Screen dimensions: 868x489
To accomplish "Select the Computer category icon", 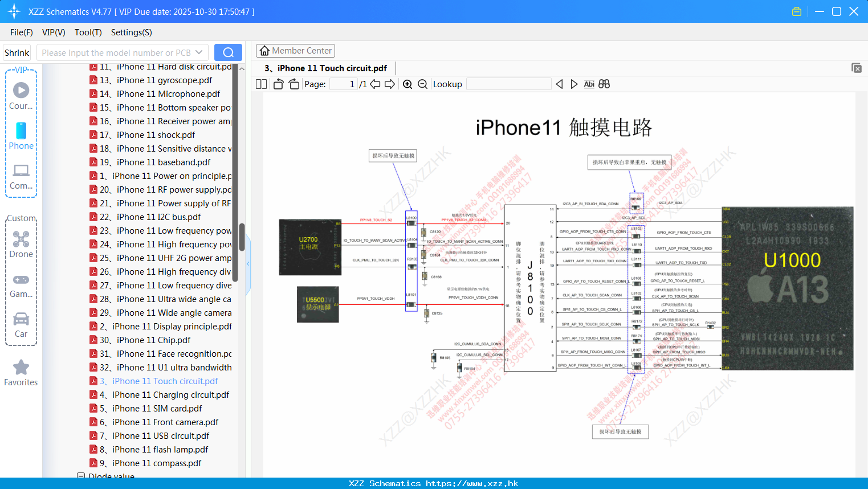I will (21, 176).
